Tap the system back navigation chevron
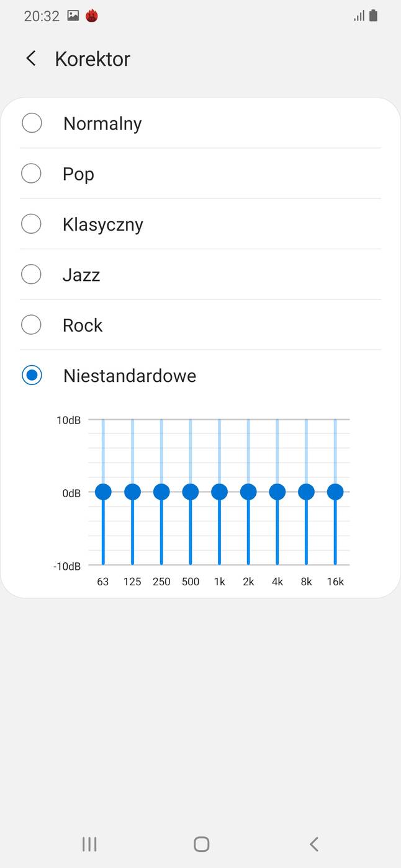Image resolution: width=401 pixels, height=868 pixels. (x=314, y=844)
